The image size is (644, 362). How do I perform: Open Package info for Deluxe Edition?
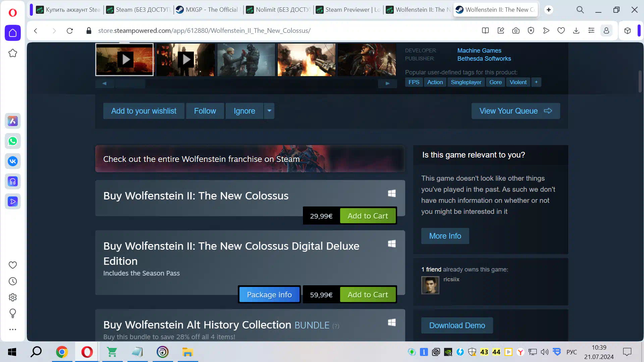tap(269, 295)
